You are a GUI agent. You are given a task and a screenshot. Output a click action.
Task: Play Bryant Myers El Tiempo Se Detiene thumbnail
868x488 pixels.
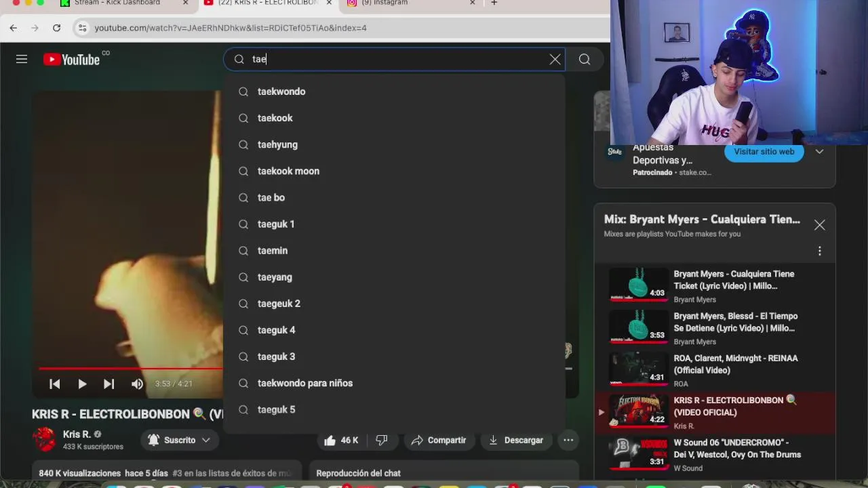pos(638,327)
